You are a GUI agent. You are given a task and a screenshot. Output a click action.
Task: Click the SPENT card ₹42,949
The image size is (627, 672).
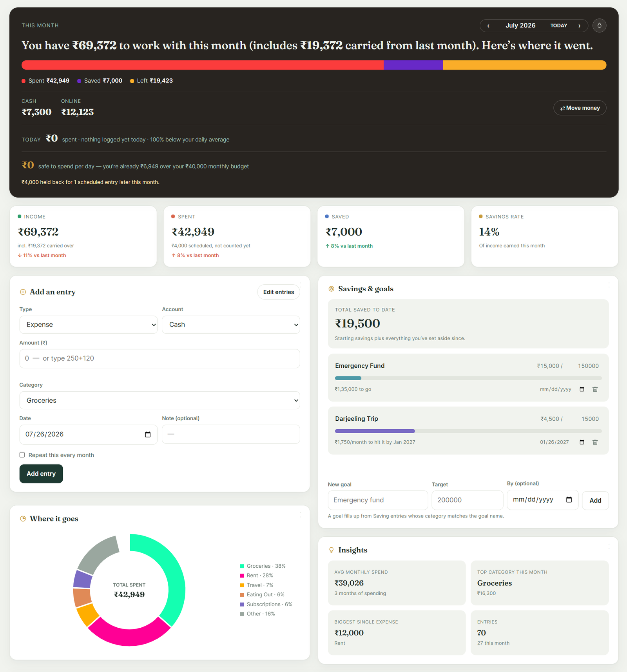(237, 236)
